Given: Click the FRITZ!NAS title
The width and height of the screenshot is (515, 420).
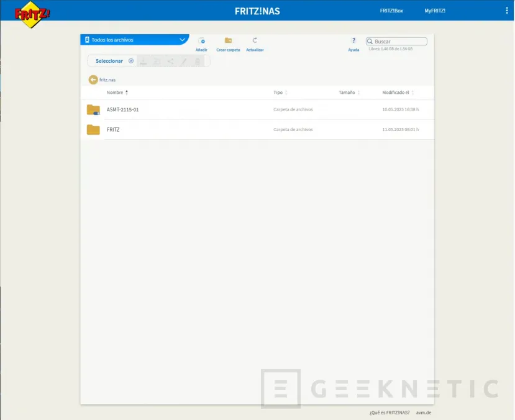Looking at the screenshot, I should [x=257, y=11].
